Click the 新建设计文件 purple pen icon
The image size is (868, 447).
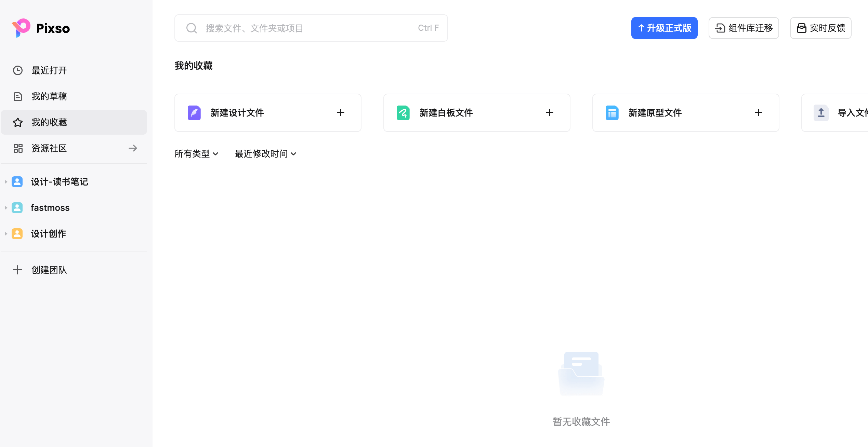[194, 113]
